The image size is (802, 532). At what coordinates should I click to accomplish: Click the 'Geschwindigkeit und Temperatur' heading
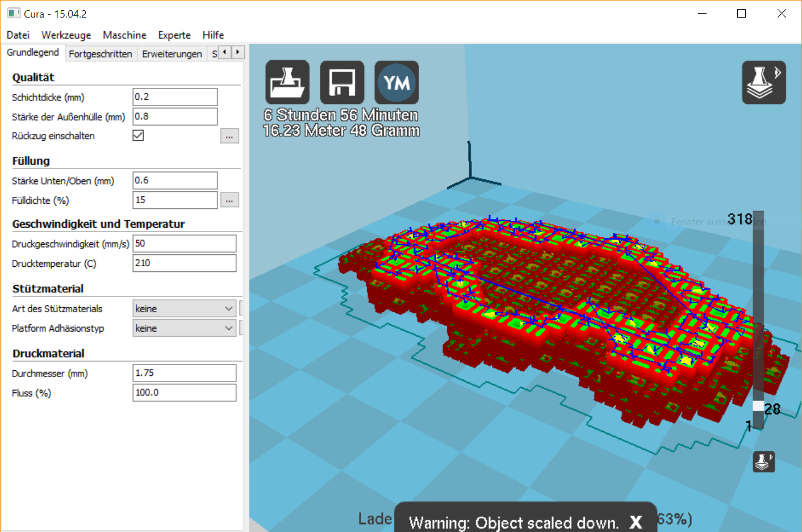tap(99, 224)
